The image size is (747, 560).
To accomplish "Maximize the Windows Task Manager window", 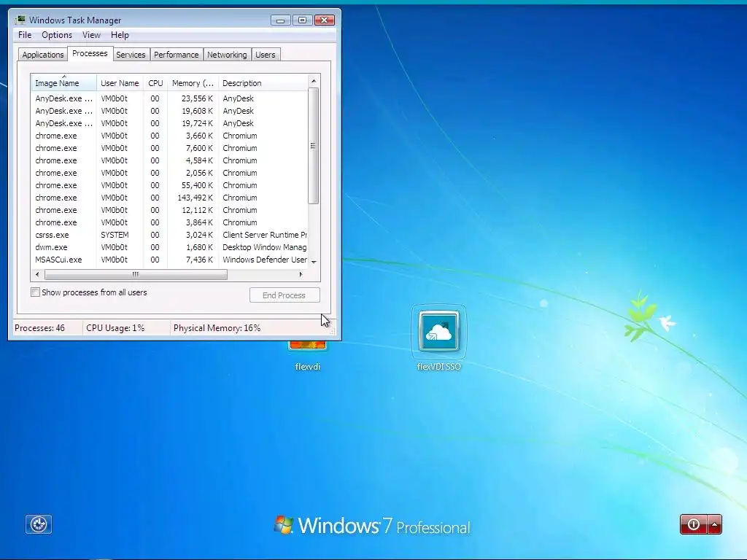I will click(302, 20).
